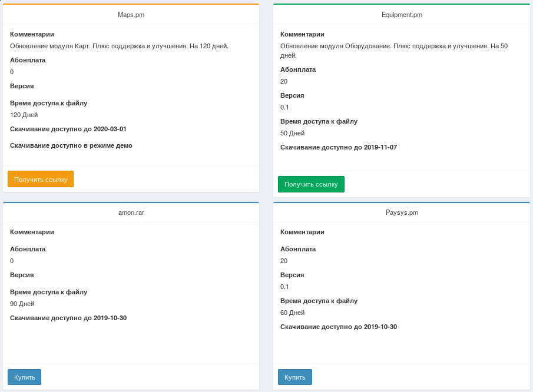Select the 60 Дней access time value

pyautogui.click(x=292, y=313)
